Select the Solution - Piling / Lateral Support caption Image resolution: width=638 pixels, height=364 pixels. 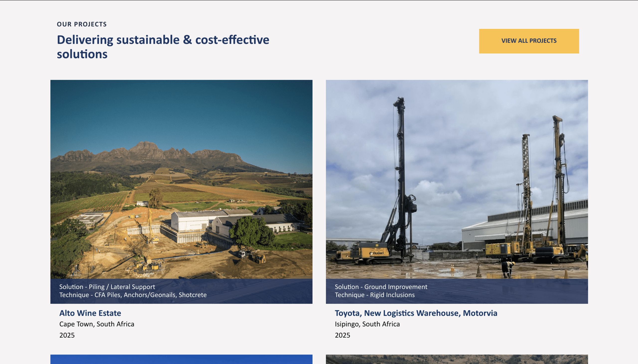pyautogui.click(x=107, y=287)
